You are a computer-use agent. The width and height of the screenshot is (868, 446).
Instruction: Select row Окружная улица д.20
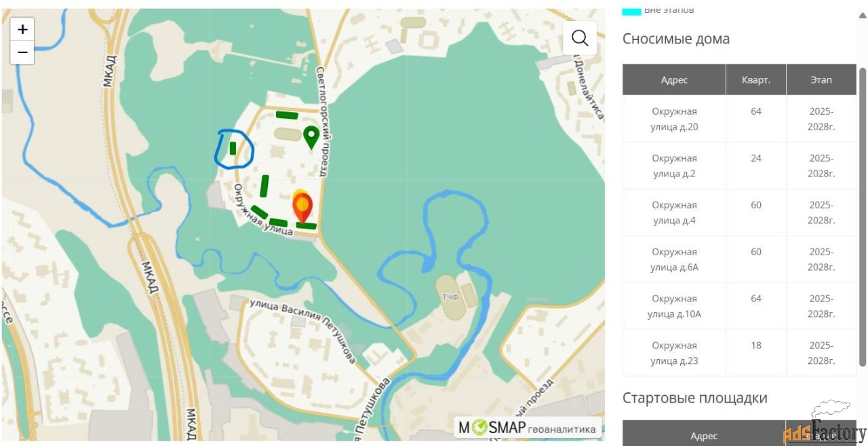[674, 119]
